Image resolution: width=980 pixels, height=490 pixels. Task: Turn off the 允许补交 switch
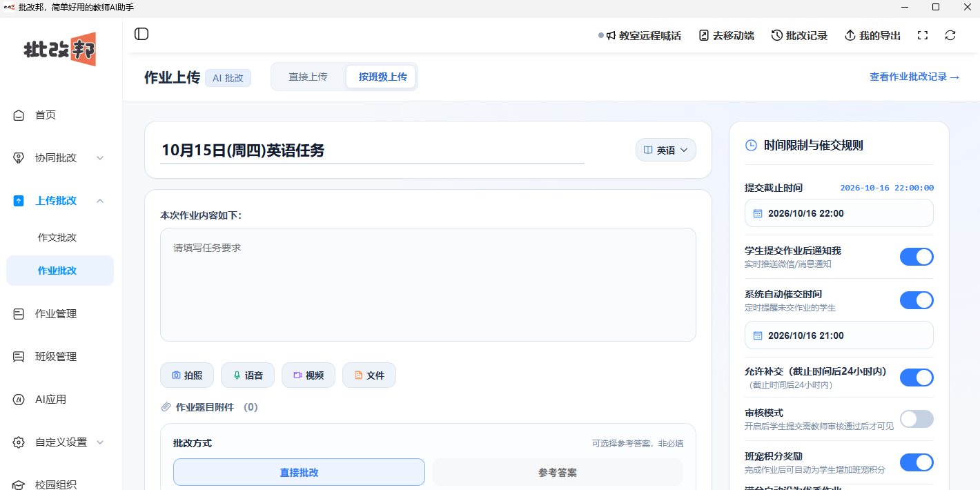[x=917, y=378]
